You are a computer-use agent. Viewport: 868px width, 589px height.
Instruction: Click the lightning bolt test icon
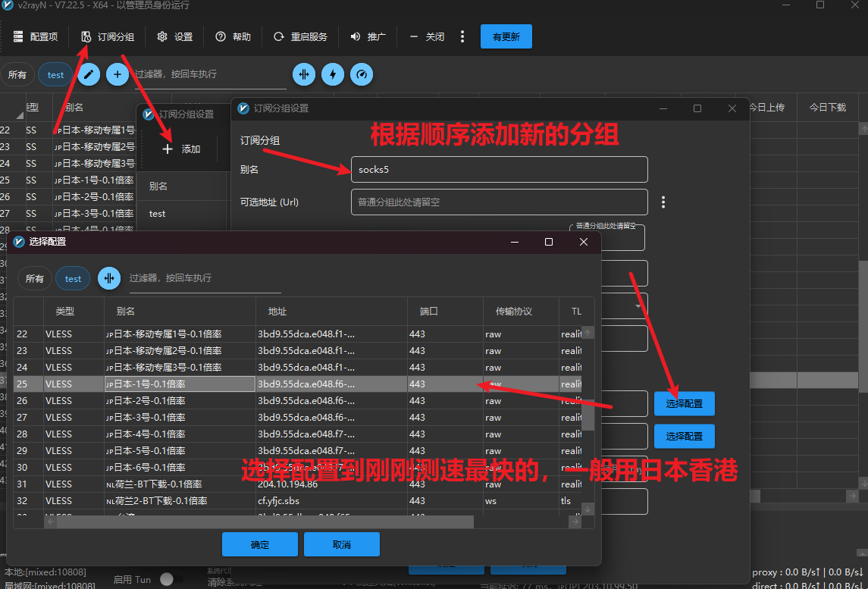(x=333, y=74)
